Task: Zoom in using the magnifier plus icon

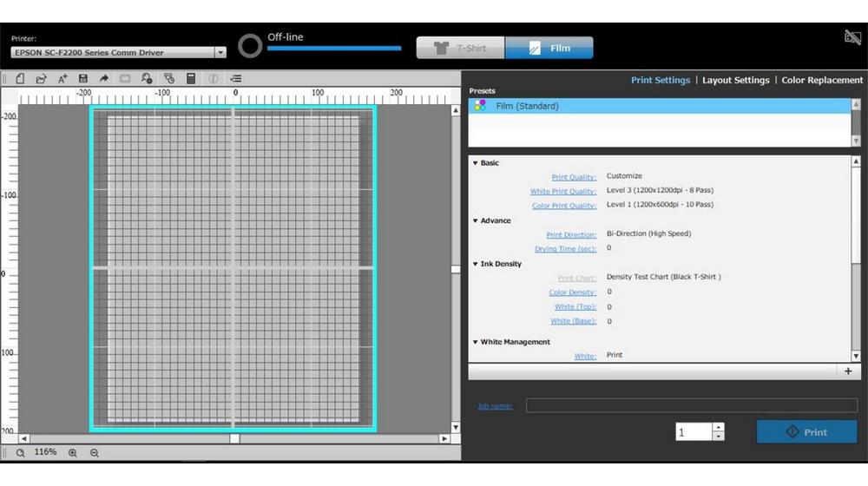Action: (x=73, y=453)
